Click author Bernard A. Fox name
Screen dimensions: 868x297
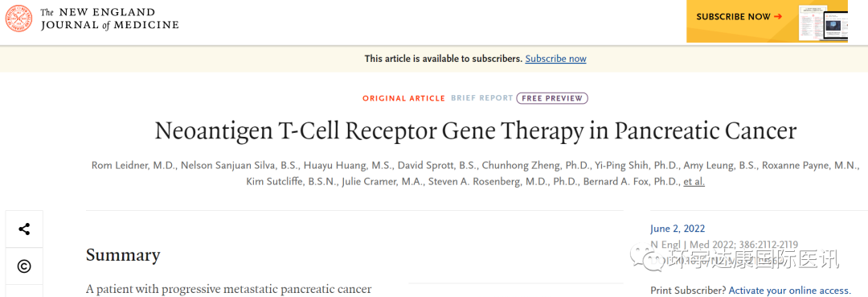(x=631, y=182)
